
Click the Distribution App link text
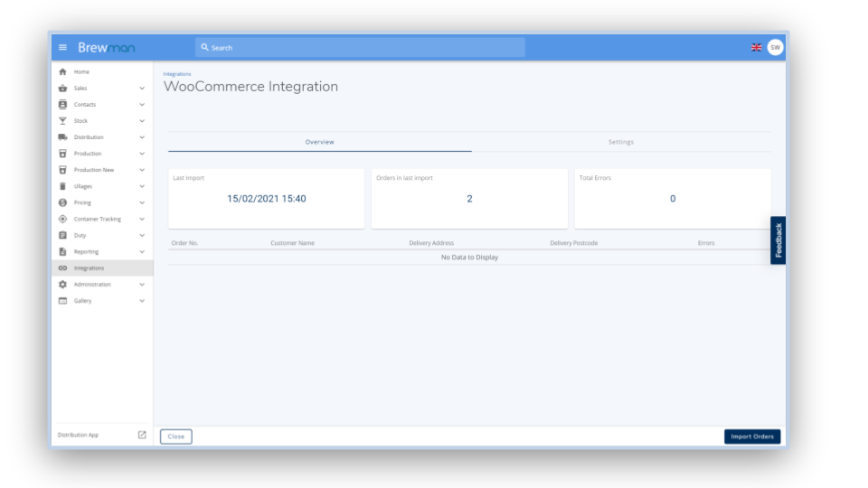(78, 435)
